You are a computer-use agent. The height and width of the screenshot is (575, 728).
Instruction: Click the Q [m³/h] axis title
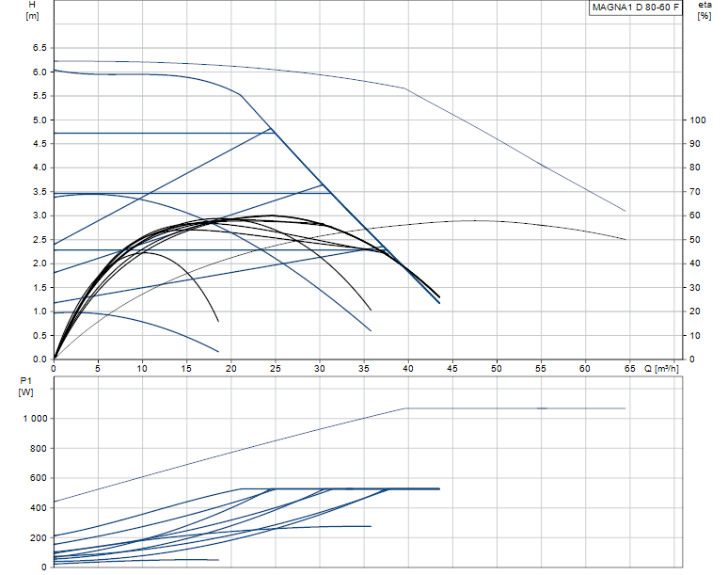(x=661, y=369)
